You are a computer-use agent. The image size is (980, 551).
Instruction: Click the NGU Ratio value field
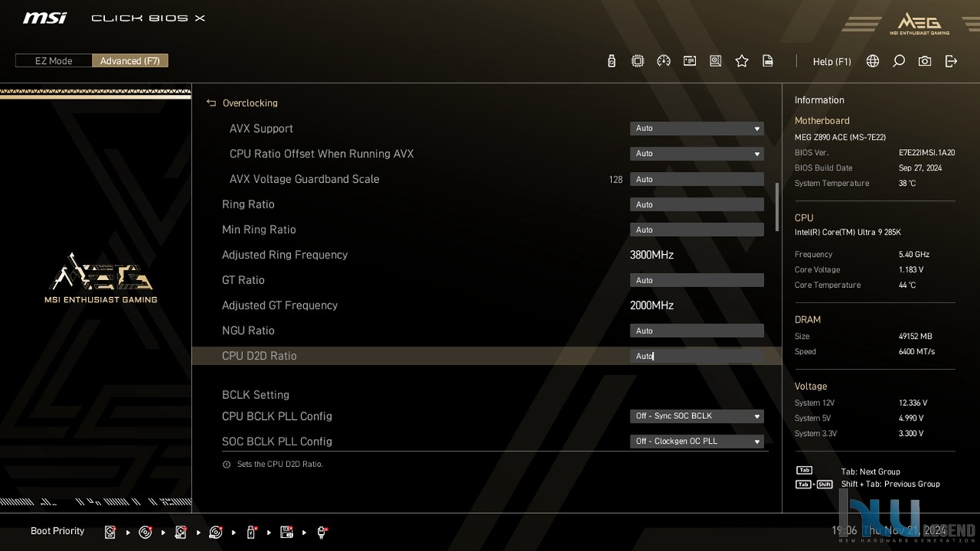click(697, 330)
